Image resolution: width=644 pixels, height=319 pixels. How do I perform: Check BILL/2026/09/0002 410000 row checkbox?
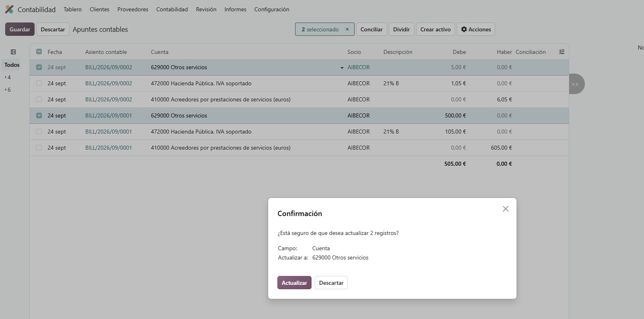[x=39, y=99]
